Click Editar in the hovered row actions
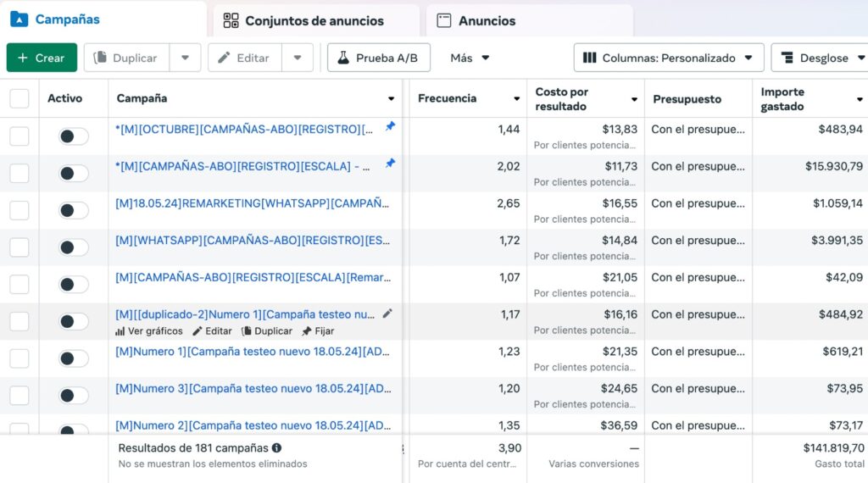Image resolution: width=868 pixels, height=483 pixels. 212,331
